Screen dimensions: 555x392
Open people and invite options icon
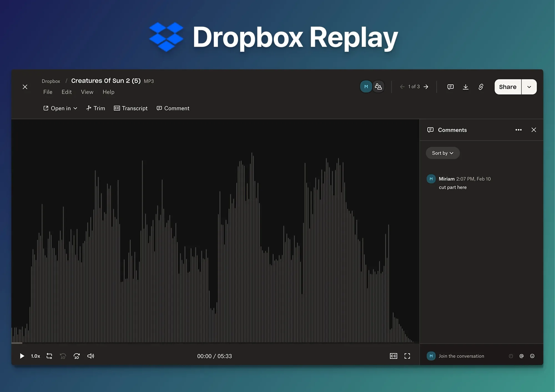pos(379,87)
